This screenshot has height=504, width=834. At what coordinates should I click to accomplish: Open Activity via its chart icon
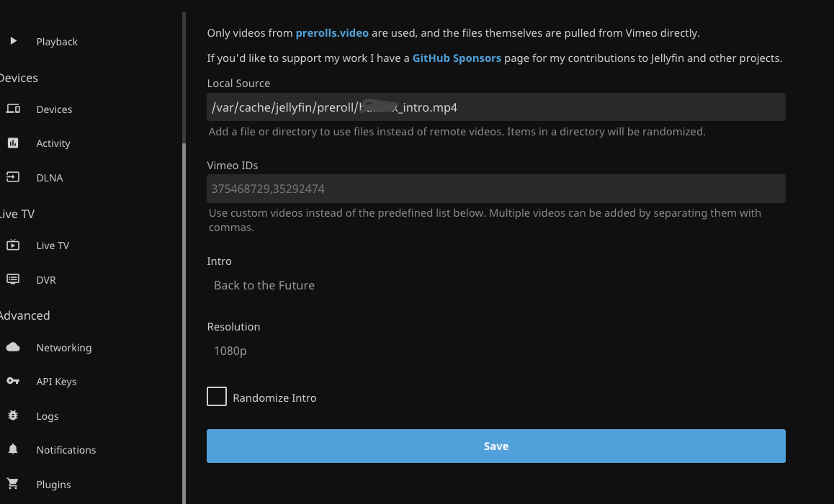click(13, 143)
